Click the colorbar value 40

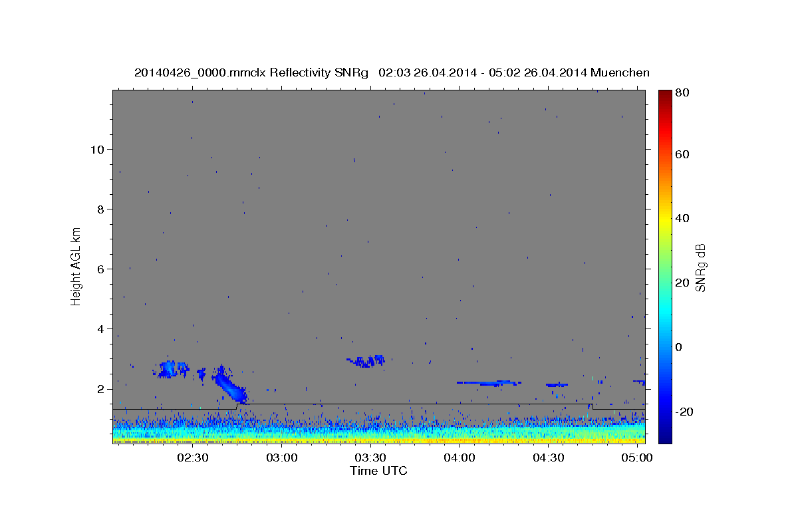click(681, 218)
